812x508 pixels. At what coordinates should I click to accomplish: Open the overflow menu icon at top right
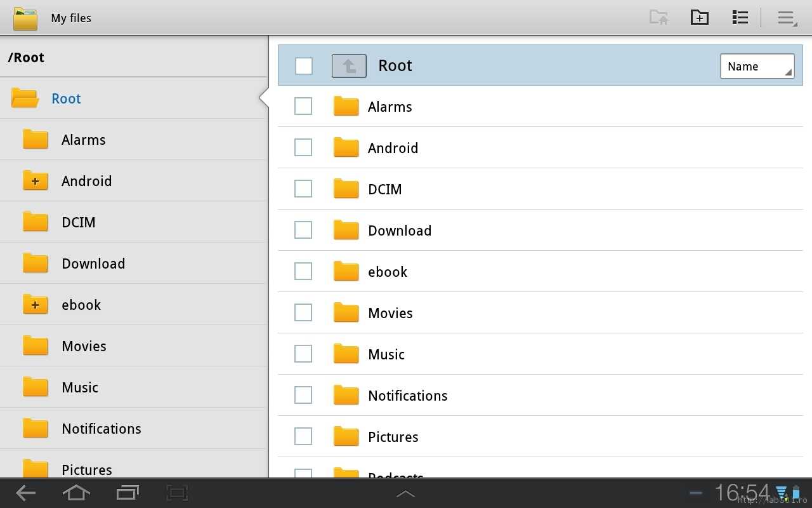pos(787,18)
